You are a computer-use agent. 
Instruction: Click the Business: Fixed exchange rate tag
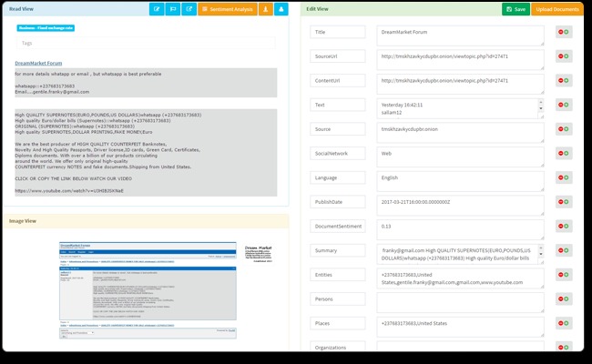click(46, 28)
